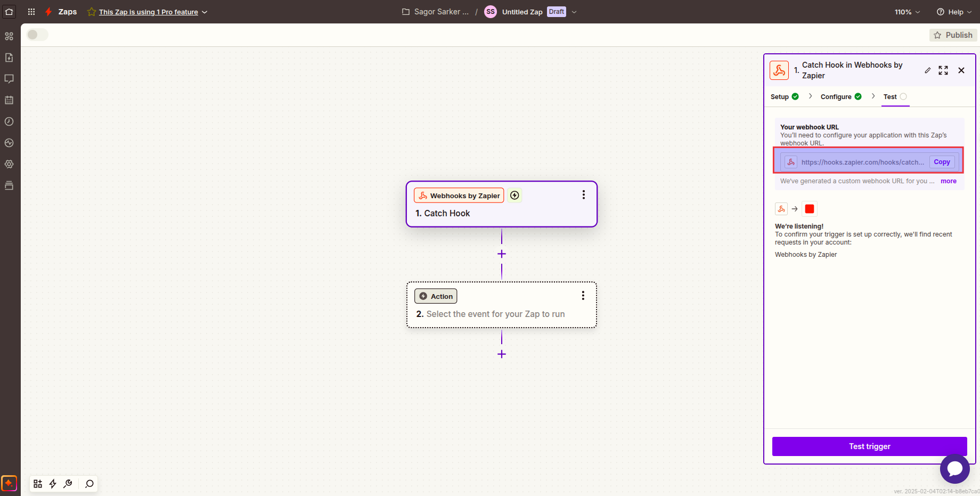This screenshot has height=496, width=980.
Task: Click the Untitled Zap title
Action: [522, 12]
